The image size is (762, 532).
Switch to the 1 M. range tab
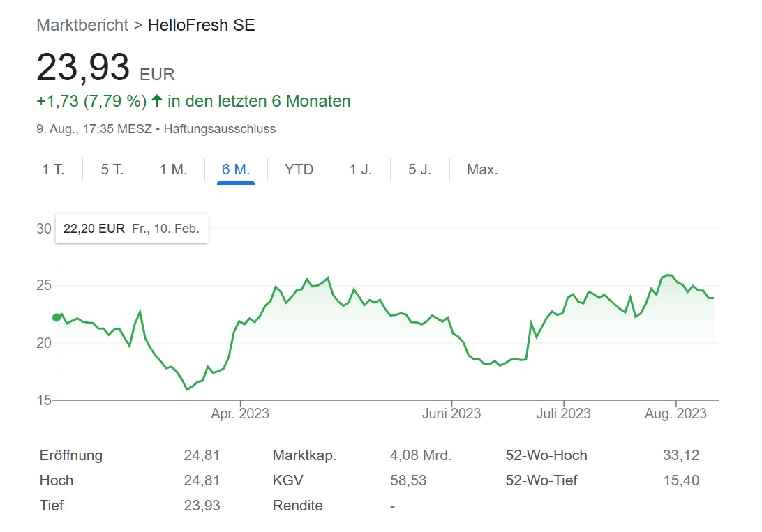174,169
